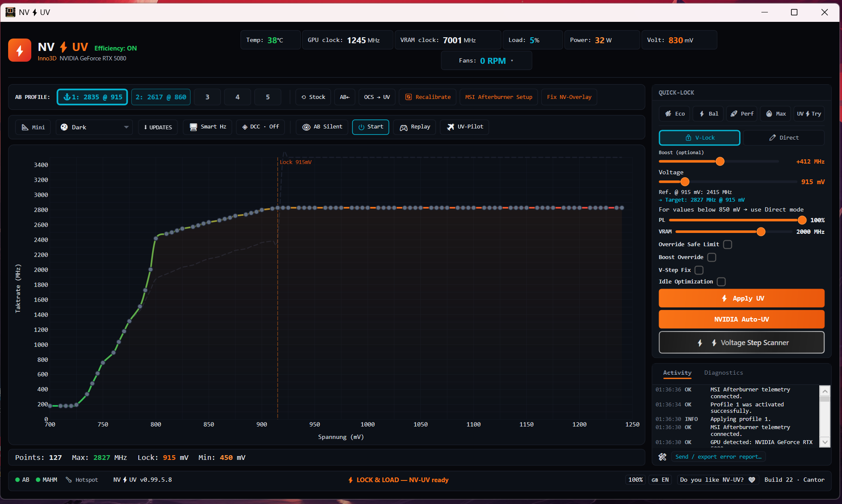Open the 100% scale selector
Screen dimensions: 842x504
tap(635, 480)
